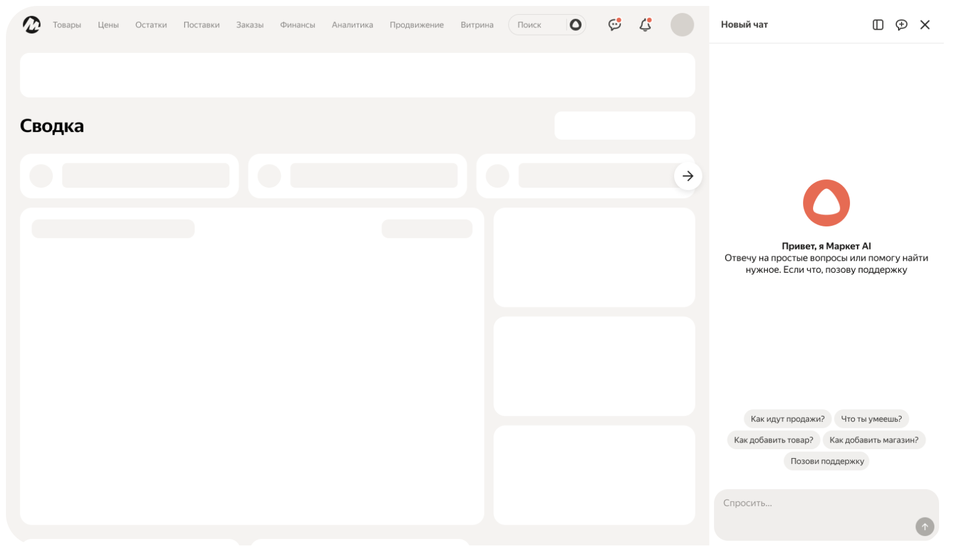This screenshot has width=980, height=549.
Task: Open the Финансы menu
Action: tap(298, 25)
